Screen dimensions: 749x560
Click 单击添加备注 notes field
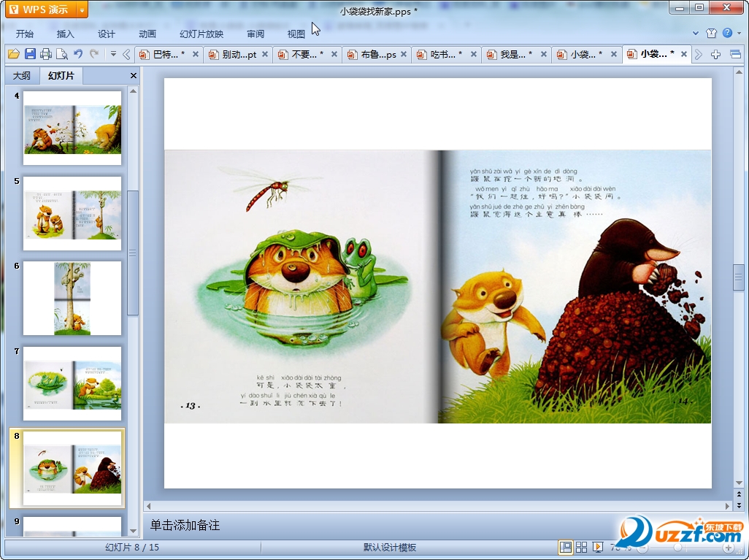click(185, 525)
